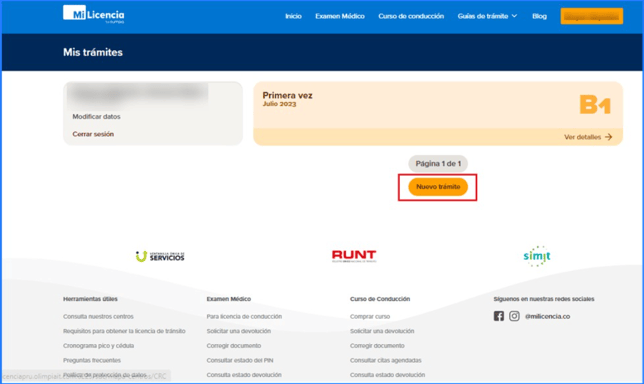Open Para licencia de conducción link

point(244,316)
